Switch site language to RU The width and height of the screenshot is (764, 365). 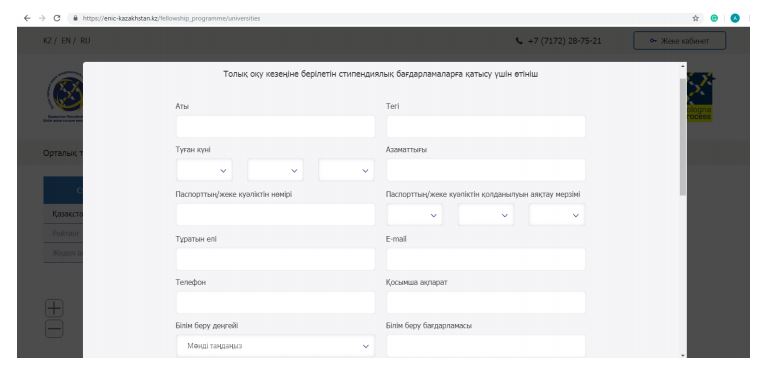(x=85, y=40)
